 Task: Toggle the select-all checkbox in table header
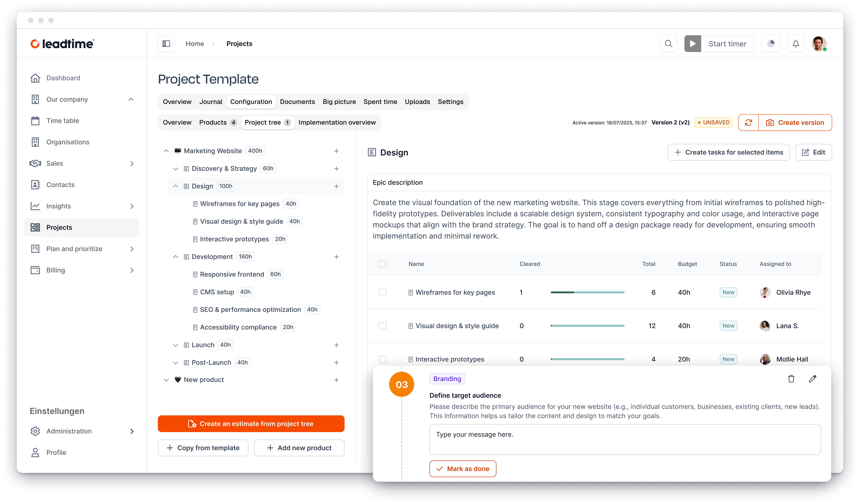(x=383, y=264)
